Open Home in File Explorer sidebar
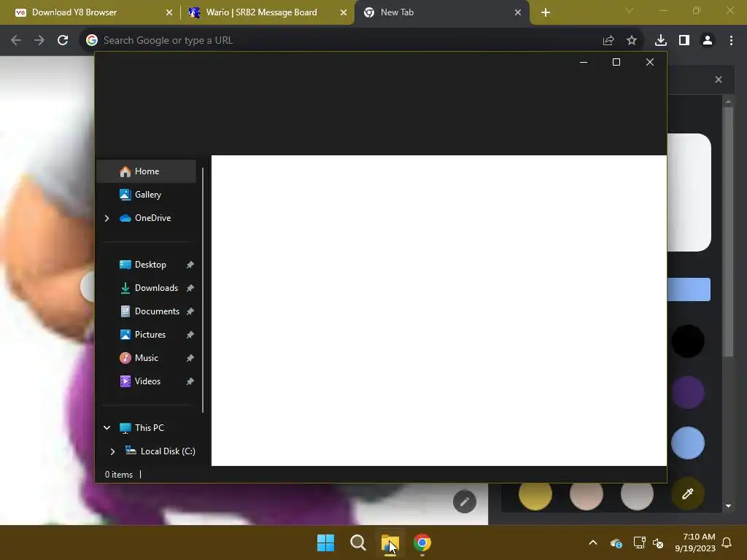Screen dimensions: 747x560 146,171
